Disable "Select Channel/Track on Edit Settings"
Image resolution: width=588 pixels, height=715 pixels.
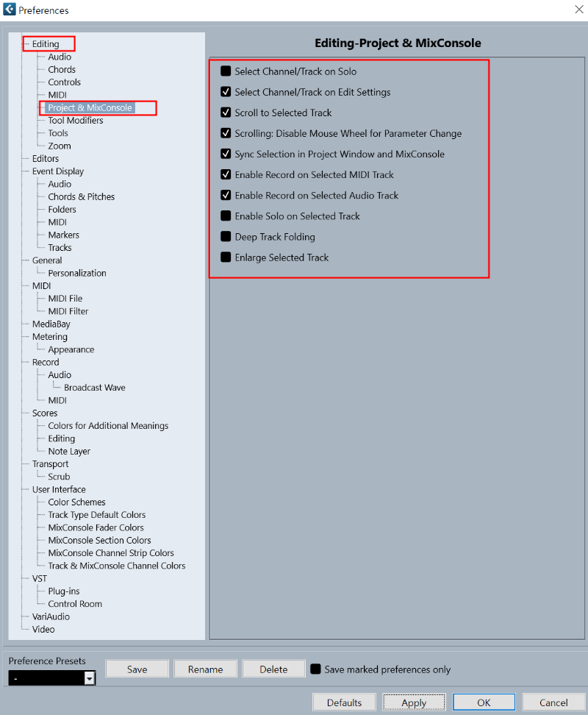pyautogui.click(x=225, y=92)
